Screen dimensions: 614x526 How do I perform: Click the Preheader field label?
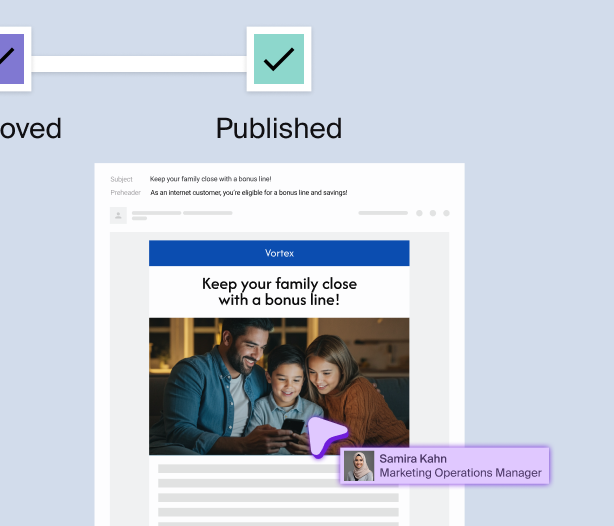point(125,193)
